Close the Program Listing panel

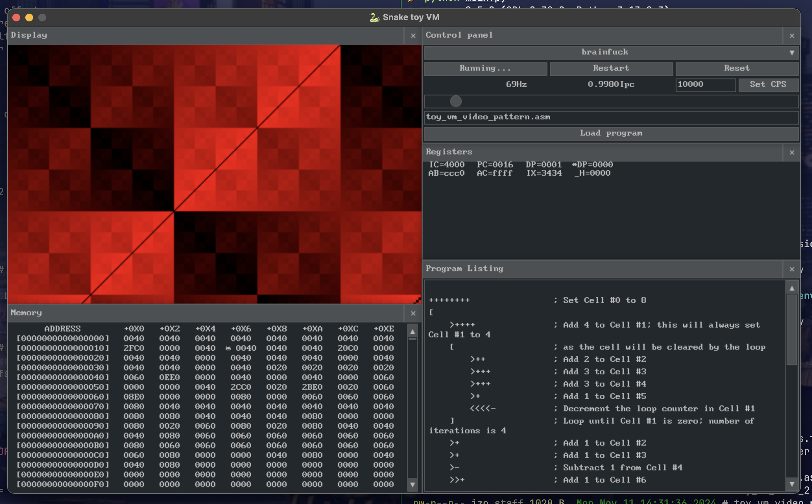click(792, 269)
